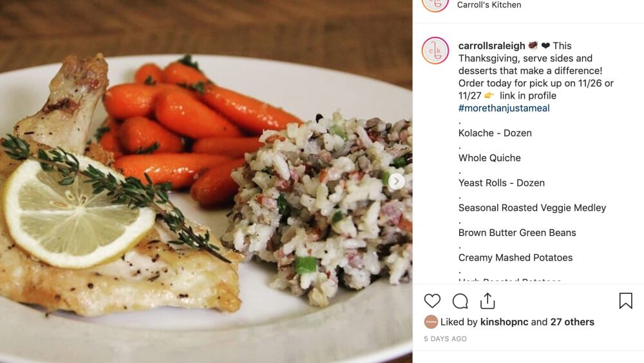
Task: View kinshopnc profile from likes
Action: [504, 322]
